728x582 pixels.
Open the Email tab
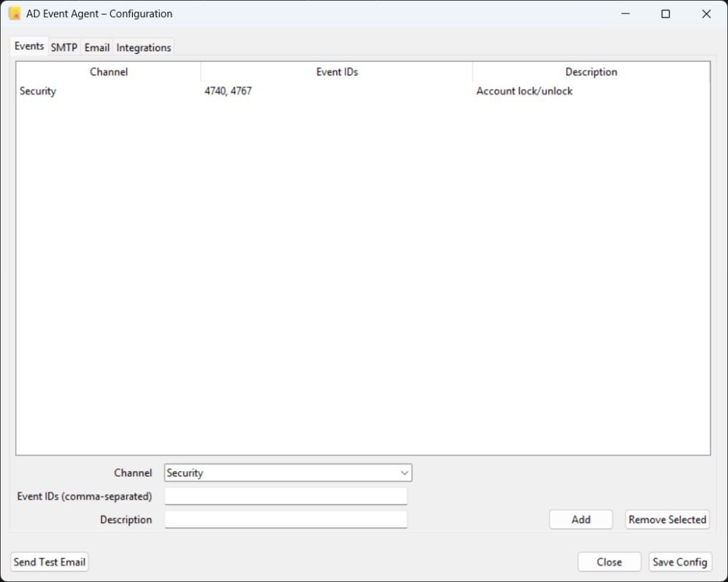pos(97,48)
